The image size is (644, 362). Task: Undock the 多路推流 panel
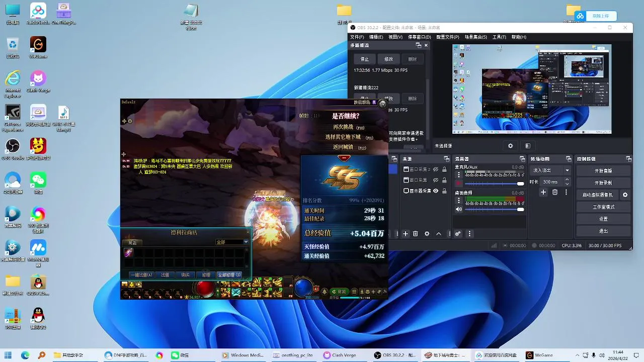tap(418, 45)
